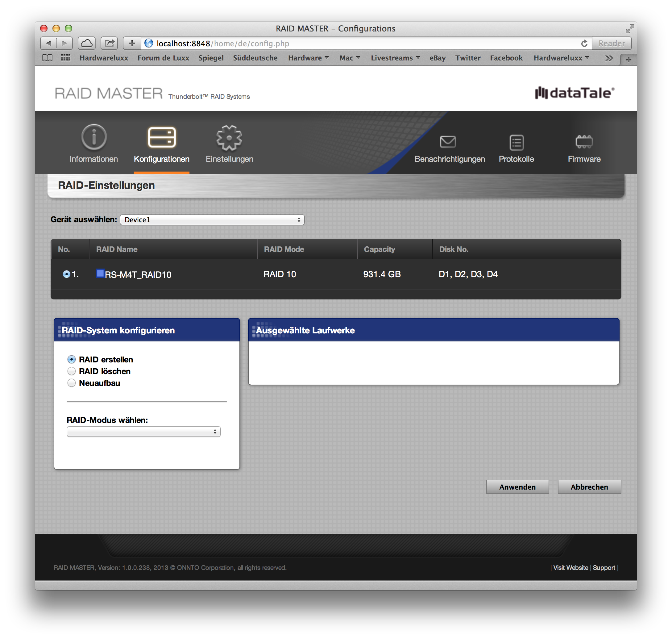The width and height of the screenshot is (672, 639).
Task: Open the RAID-Modus wählen dropdown
Action: (x=144, y=432)
